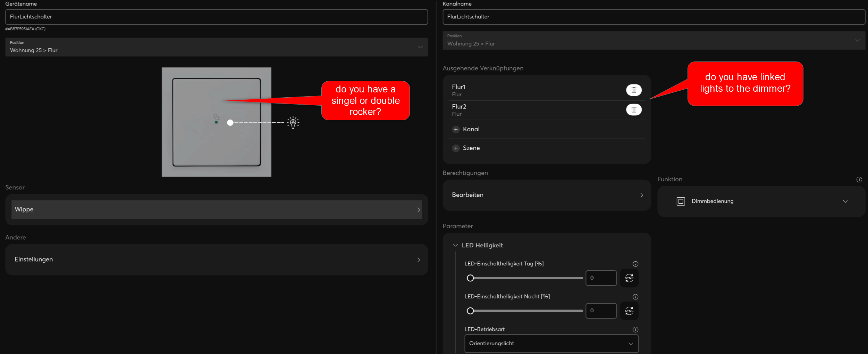The image size is (868, 354).
Task: Add a Szene link with plus icon
Action: pyautogui.click(x=456, y=148)
